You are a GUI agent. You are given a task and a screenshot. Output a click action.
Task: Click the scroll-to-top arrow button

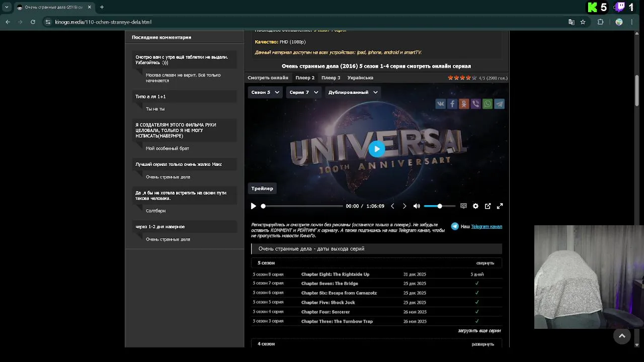point(622,336)
